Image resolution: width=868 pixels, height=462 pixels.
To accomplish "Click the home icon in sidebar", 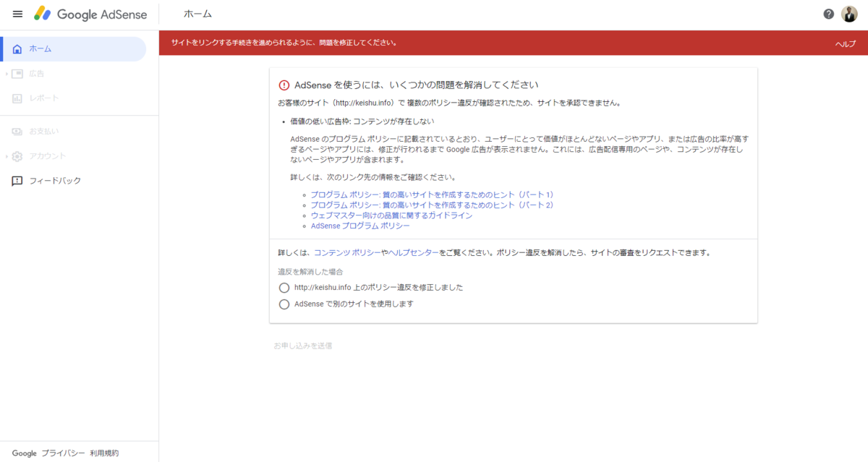I will point(17,49).
